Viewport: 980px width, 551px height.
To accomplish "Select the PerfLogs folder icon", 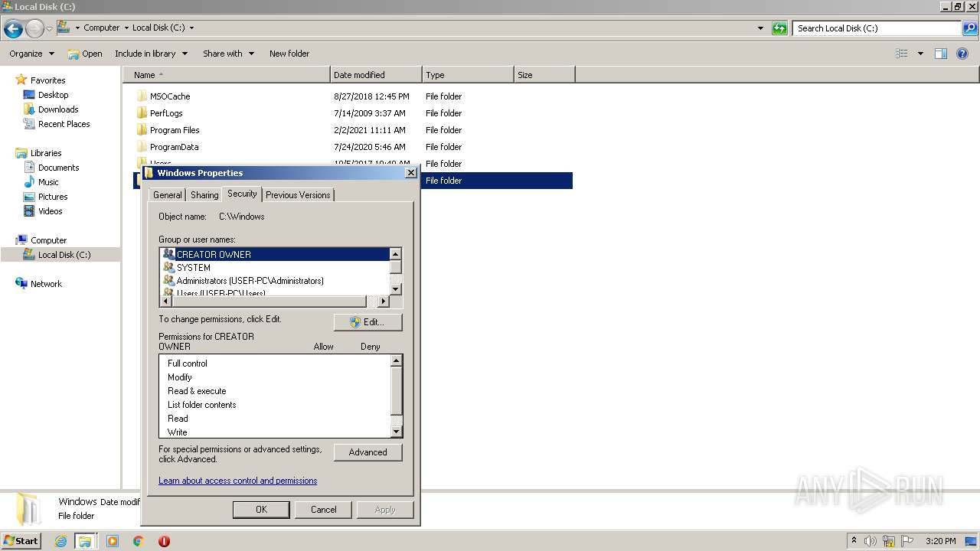I will [142, 113].
